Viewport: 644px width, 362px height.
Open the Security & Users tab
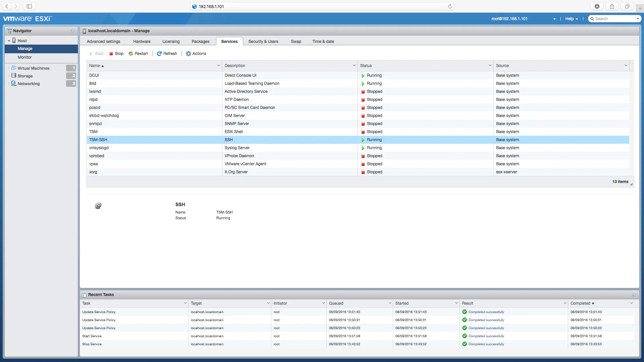click(263, 42)
